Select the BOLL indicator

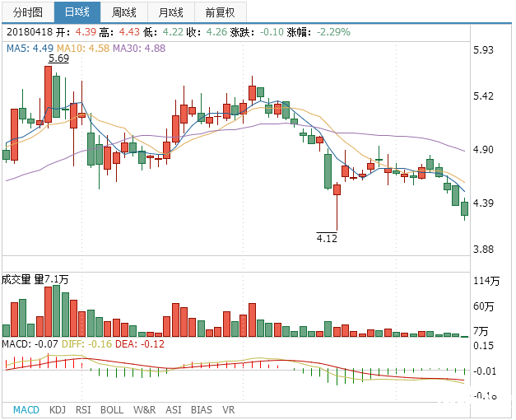[x=112, y=410]
